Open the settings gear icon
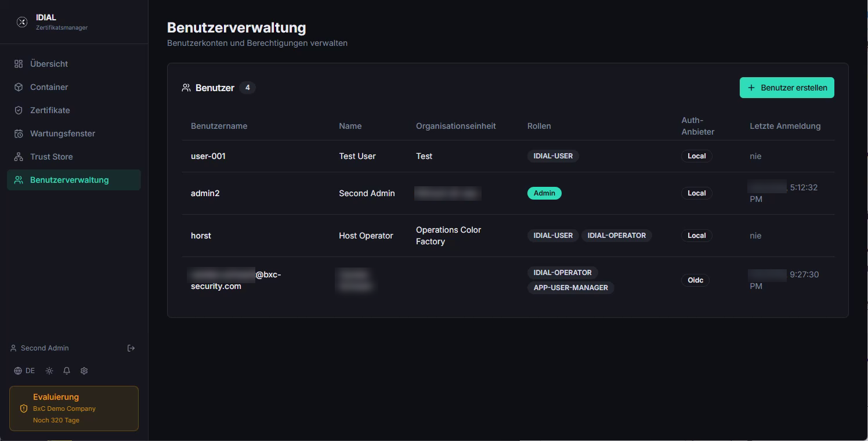The image size is (868, 441). [84, 371]
